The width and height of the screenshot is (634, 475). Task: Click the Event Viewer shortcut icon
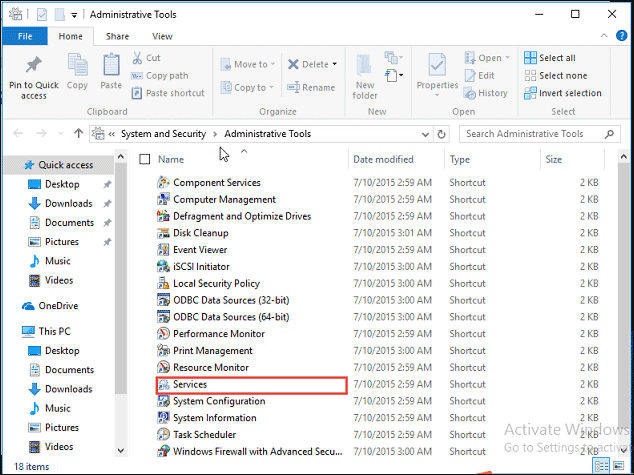[163, 250]
